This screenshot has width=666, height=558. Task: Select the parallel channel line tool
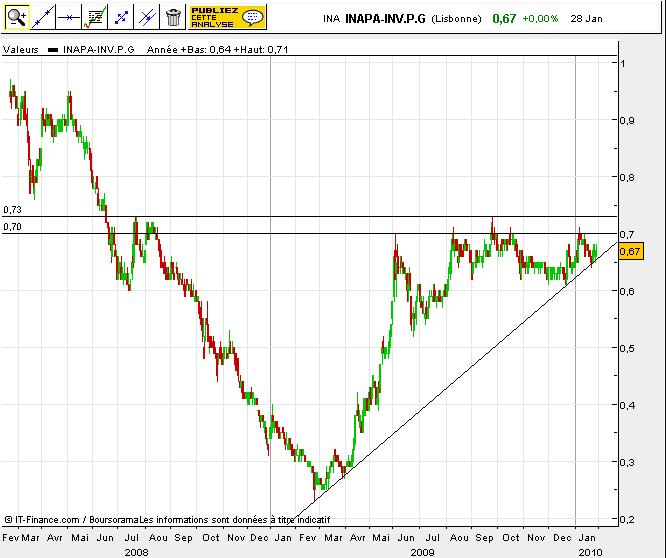pyautogui.click(x=147, y=17)
